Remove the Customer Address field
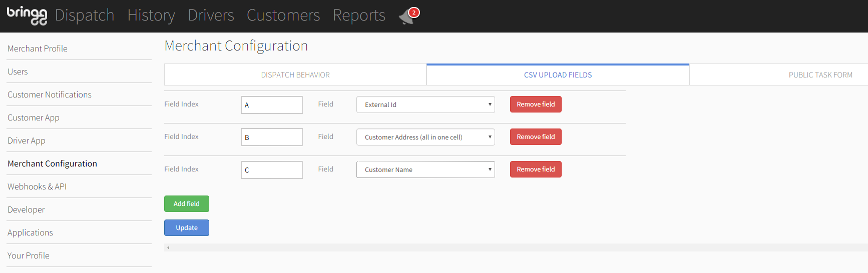 [536, 136]
